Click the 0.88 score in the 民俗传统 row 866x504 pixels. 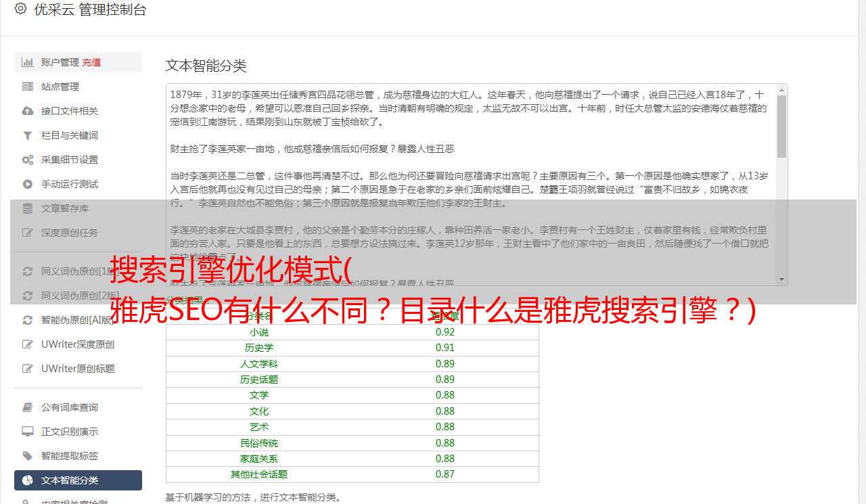pos(445,443)
